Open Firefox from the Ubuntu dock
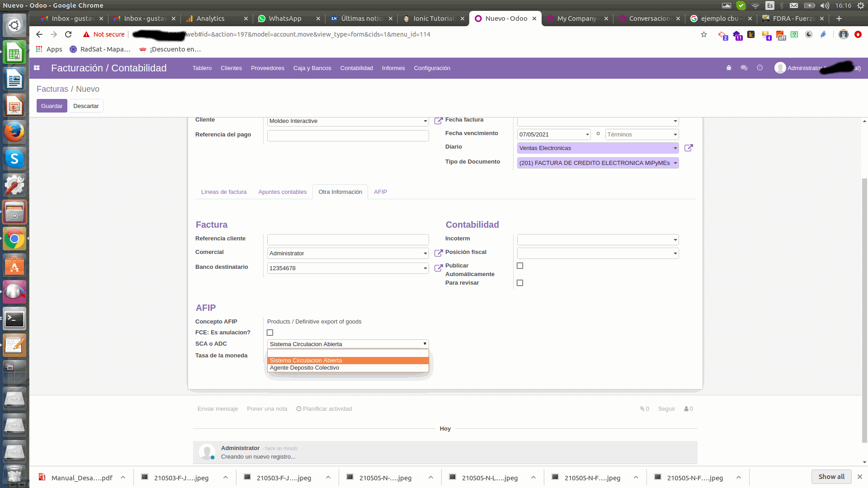The height and width of the screenshot is (488, 868). click(14, 132)
